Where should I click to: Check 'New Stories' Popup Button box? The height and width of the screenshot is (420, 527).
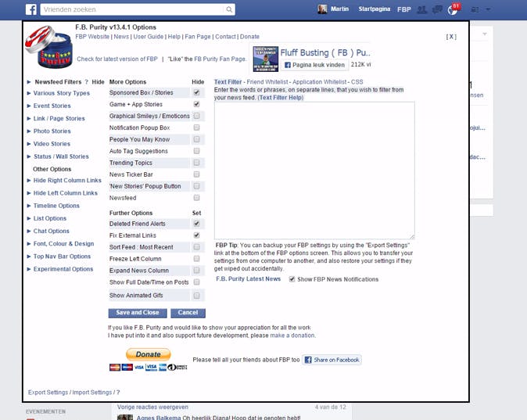pos(196,186)
